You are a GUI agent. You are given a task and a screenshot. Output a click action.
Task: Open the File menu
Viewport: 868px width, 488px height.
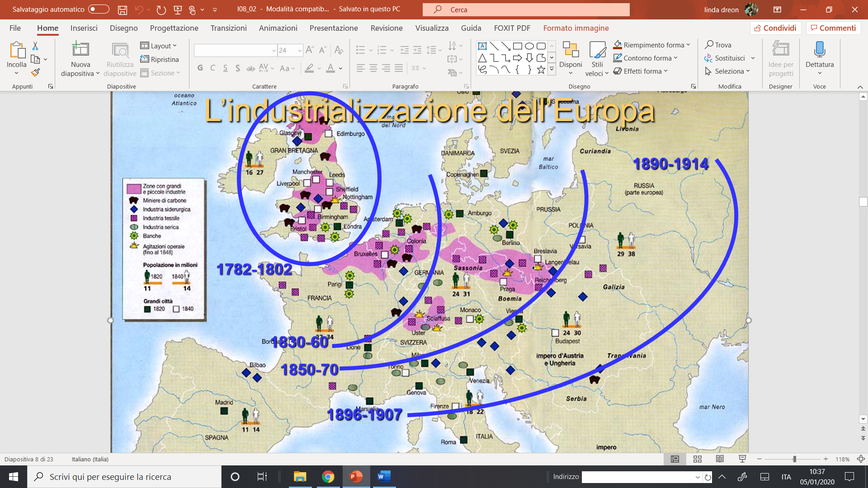15,28
